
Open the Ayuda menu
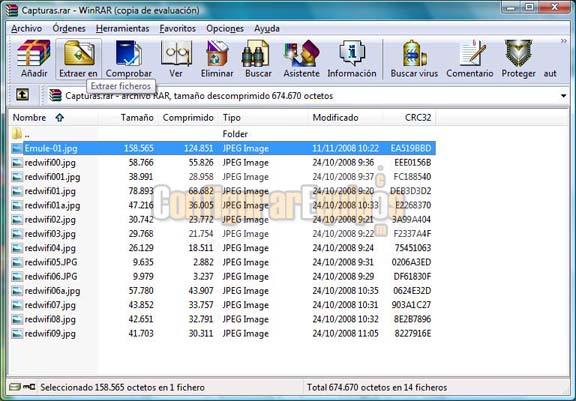click(x=267, y=29)
